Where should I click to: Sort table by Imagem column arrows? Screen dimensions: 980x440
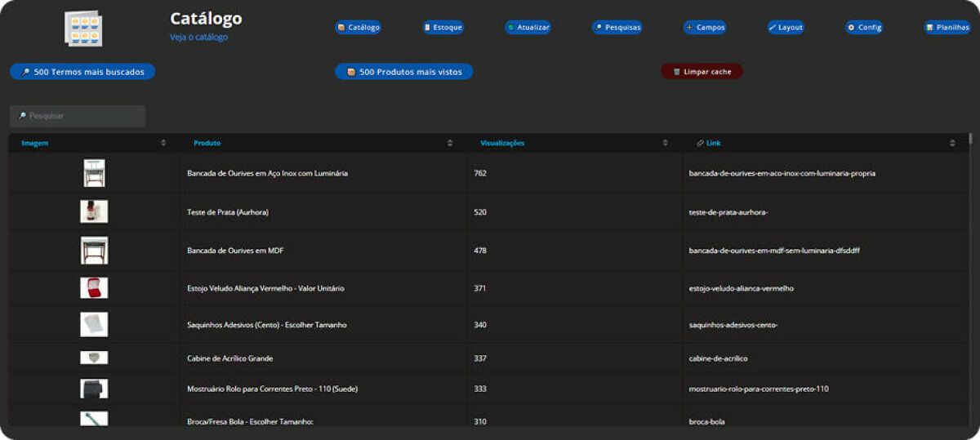163,143
